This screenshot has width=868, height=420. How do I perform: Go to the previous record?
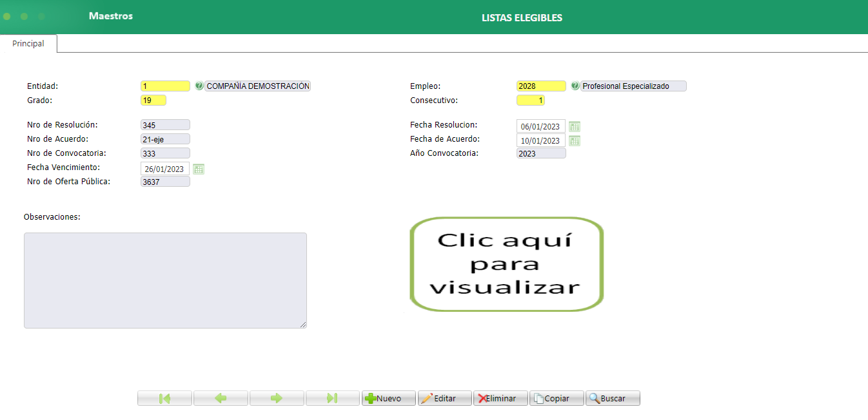click(x=221, y=397)
